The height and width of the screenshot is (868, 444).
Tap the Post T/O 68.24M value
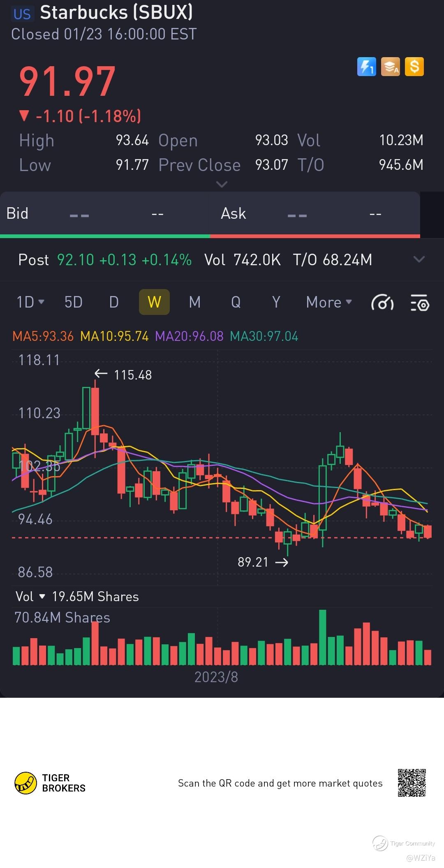pyautogui.click(x=347, y=260)
